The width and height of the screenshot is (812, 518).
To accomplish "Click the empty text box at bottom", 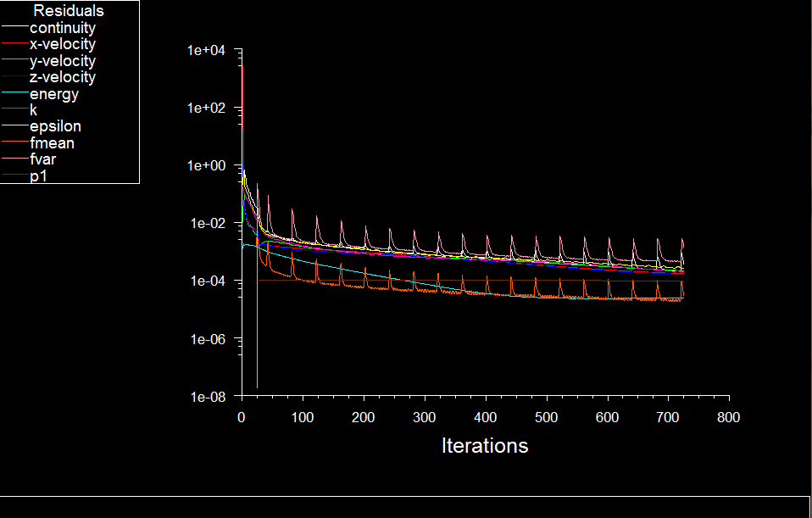I will (x=405, y=507).
